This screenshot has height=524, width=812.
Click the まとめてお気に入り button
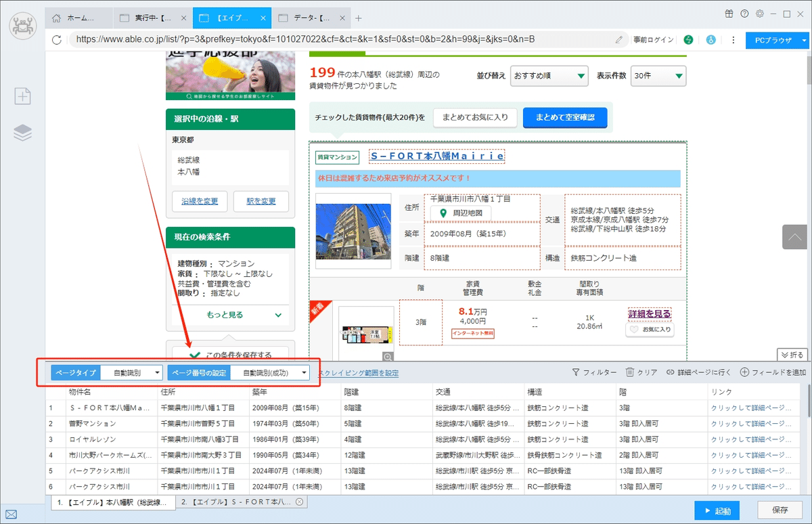click(x=475, y=117)
